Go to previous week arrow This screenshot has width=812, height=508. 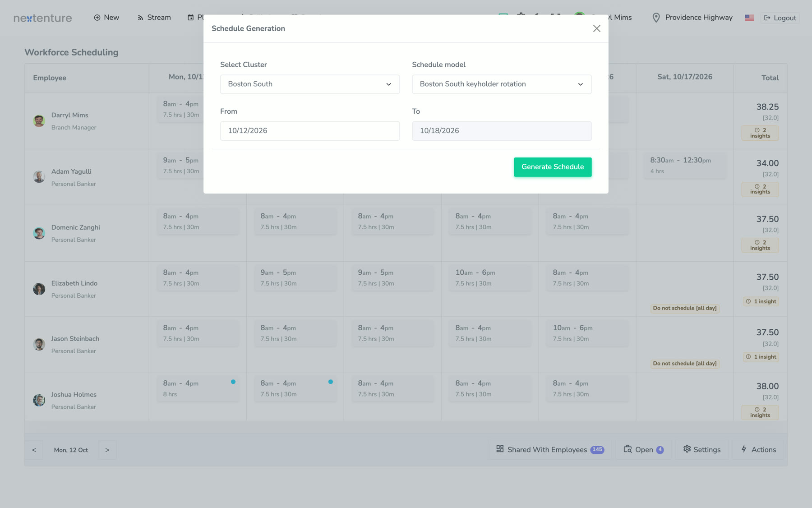(x=34, y=450)
